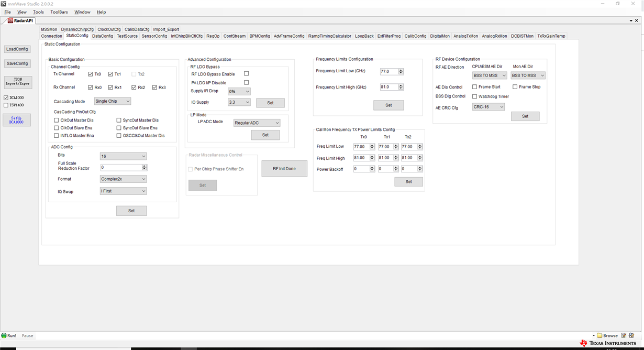
Task: Switch to the Connection tab
Action: pos(52,36)
